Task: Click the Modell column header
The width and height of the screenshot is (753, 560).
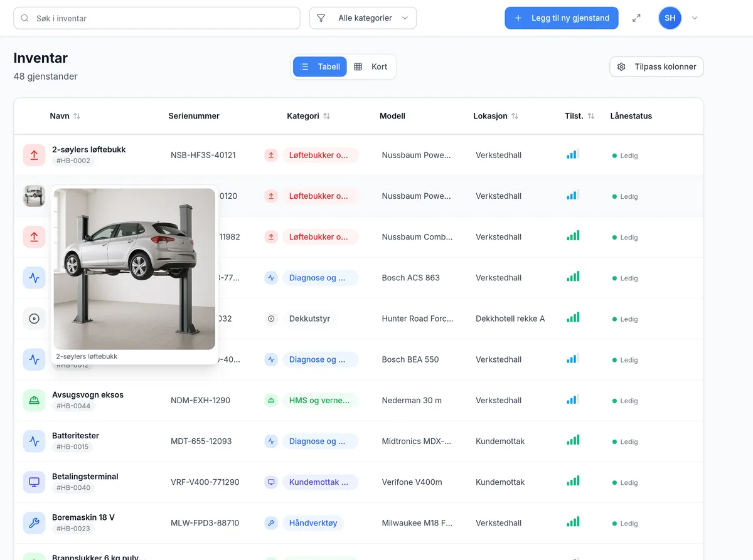Action: pyautogui.click(x=392, y=116)
